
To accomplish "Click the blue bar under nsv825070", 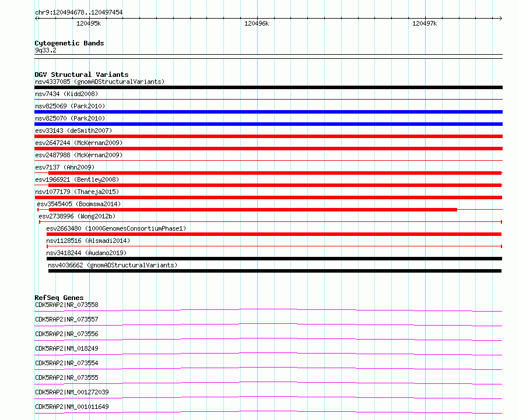I will coord(268,124).
